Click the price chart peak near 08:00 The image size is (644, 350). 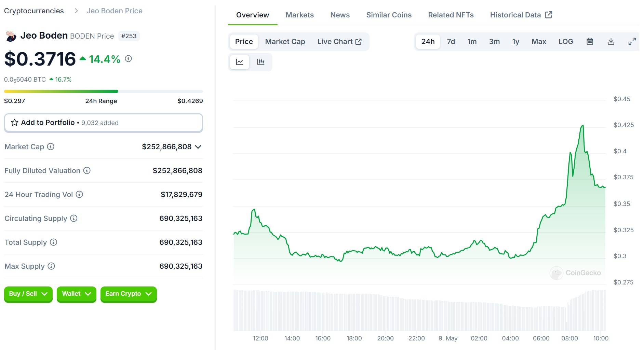582,126
